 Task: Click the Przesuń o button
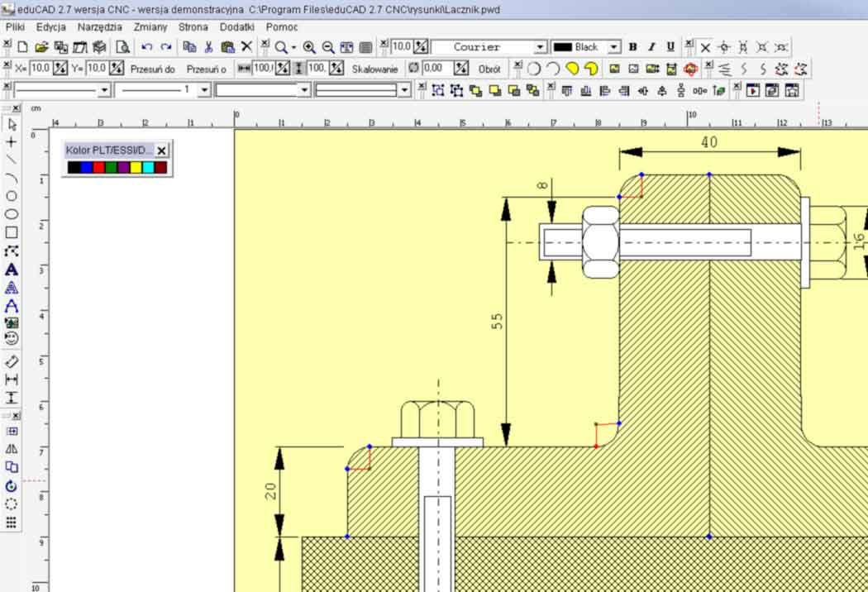click(x=207, y=69)
